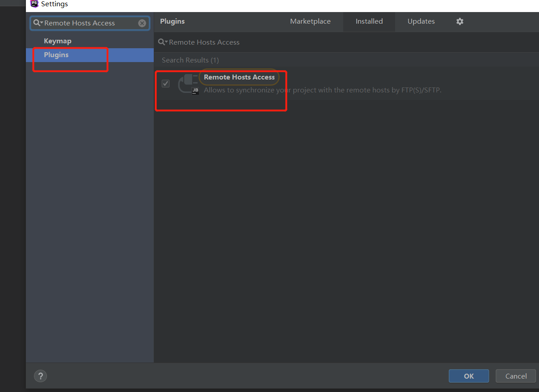Viewport: 539px width, 392px height.
Task: Confirm settings with the OK button
Action: [469, 376]
